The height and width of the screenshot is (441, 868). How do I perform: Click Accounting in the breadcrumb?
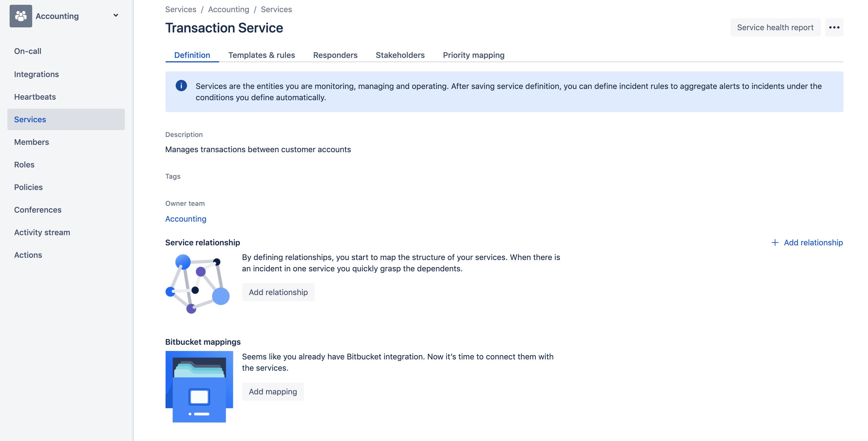click(229, 9)
